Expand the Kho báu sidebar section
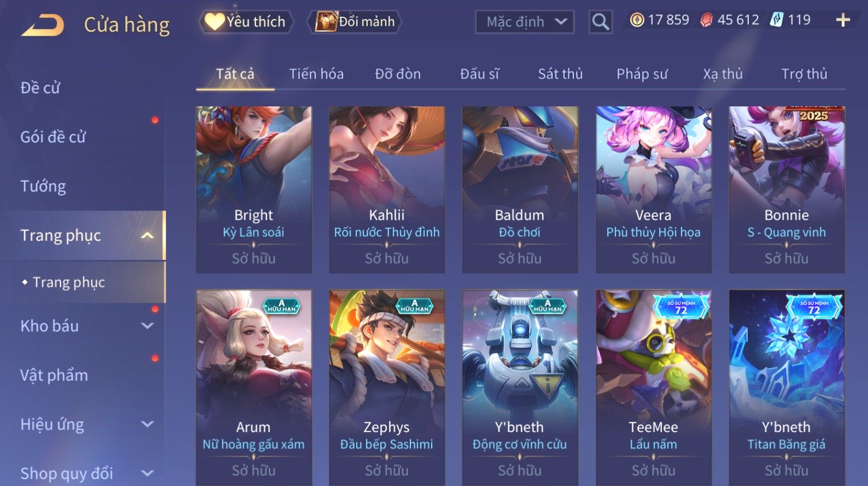This screenshot has width=868, height=486. click(x=147, y=326)
